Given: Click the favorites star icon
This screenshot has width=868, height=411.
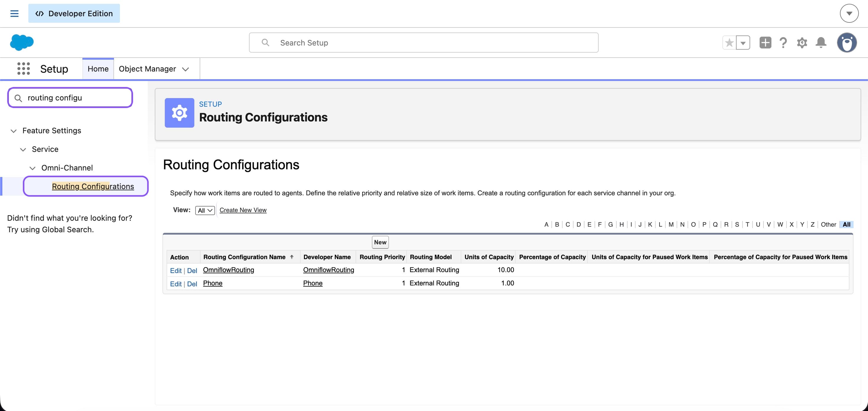Looking at the screenshot, I should coord(729,43).
